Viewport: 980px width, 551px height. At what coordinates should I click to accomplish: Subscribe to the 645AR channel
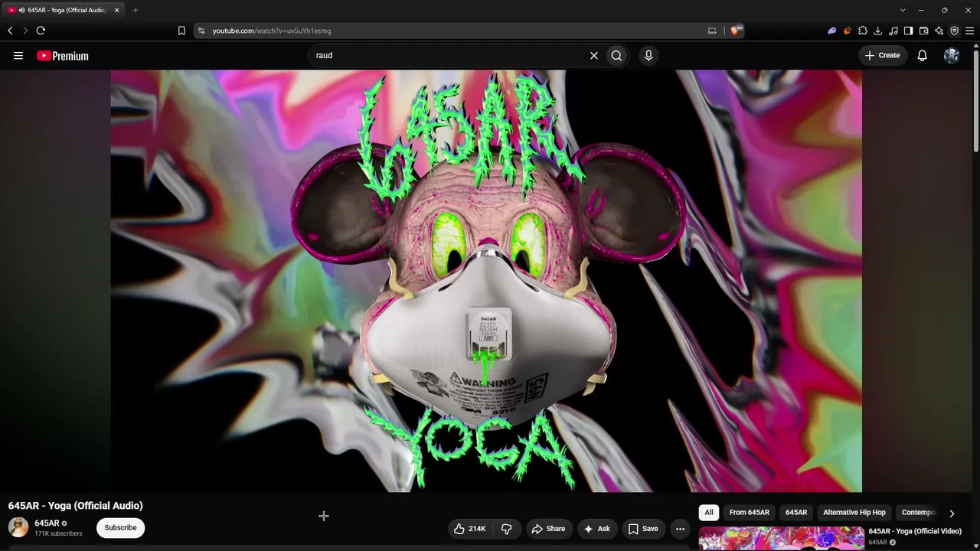pyautogui.click(x=120, y=527)
